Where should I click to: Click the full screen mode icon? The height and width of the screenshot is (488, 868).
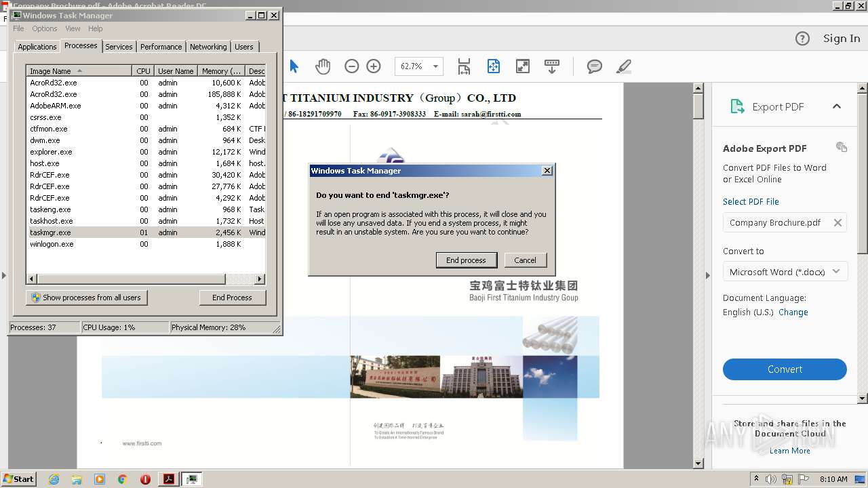click(523, 66)
